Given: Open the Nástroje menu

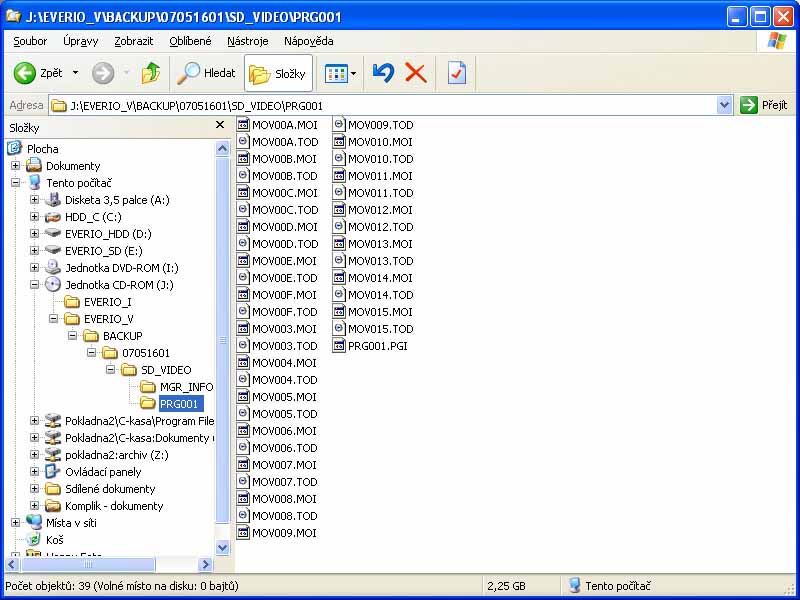Looking at the screenshot, I should pos(247,41).
